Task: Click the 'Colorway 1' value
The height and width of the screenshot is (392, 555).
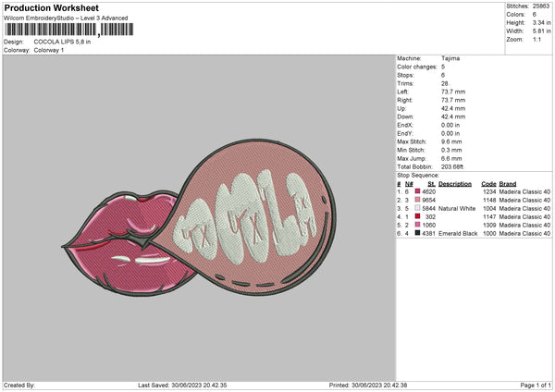Action: (49, 50)
